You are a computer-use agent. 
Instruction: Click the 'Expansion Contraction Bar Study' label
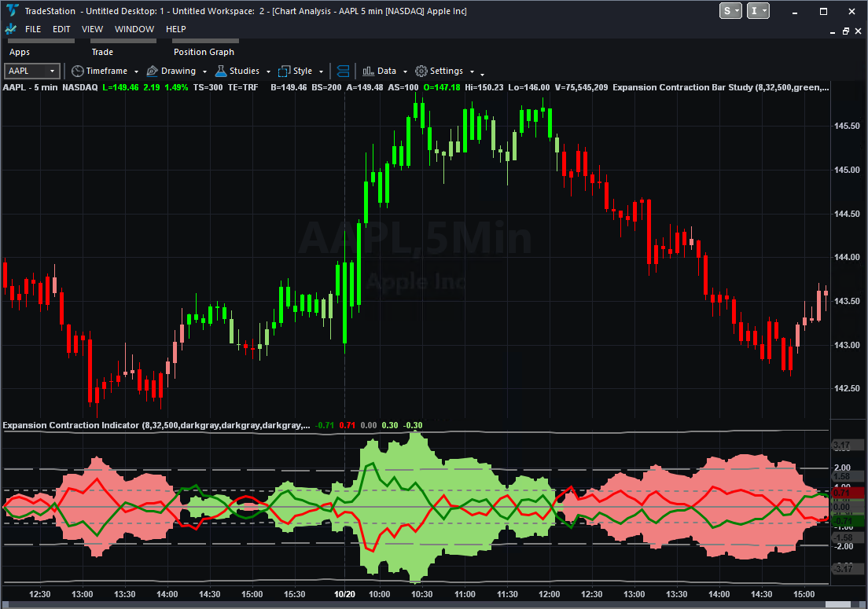[x=682, y=87]
